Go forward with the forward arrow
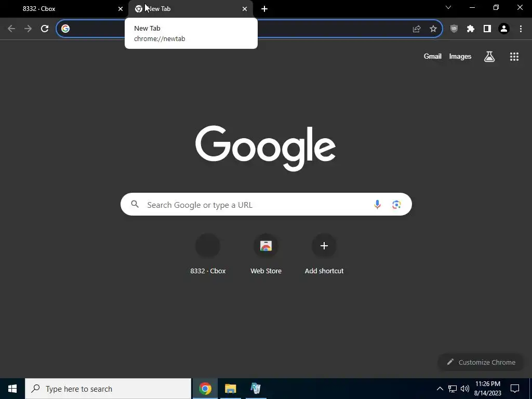532x399 pixels. pyautogui.click(x=28, y=29)
